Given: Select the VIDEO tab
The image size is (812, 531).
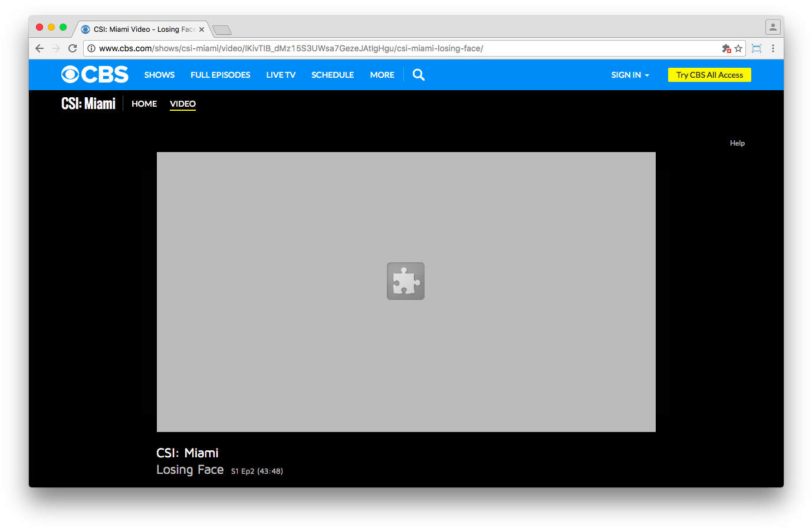Looking at the screenshot, I should point(183,104).
